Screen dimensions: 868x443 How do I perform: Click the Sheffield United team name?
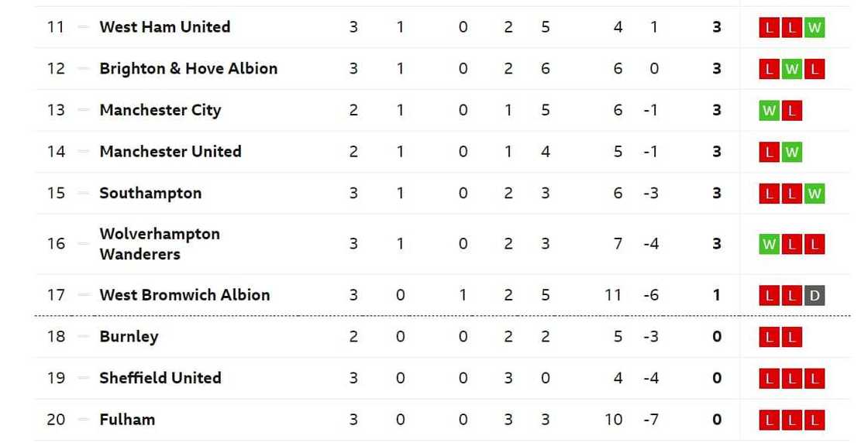point(160,378)
